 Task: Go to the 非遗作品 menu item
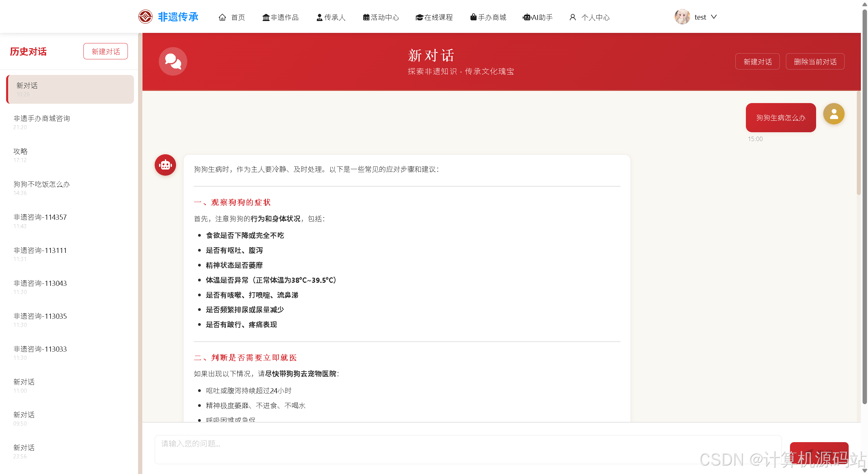click(x=281, y=17)
